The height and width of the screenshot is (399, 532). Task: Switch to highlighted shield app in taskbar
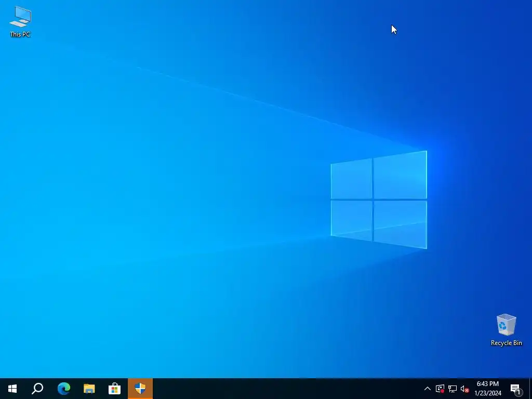pyautogui.click(x=140, y=389)
